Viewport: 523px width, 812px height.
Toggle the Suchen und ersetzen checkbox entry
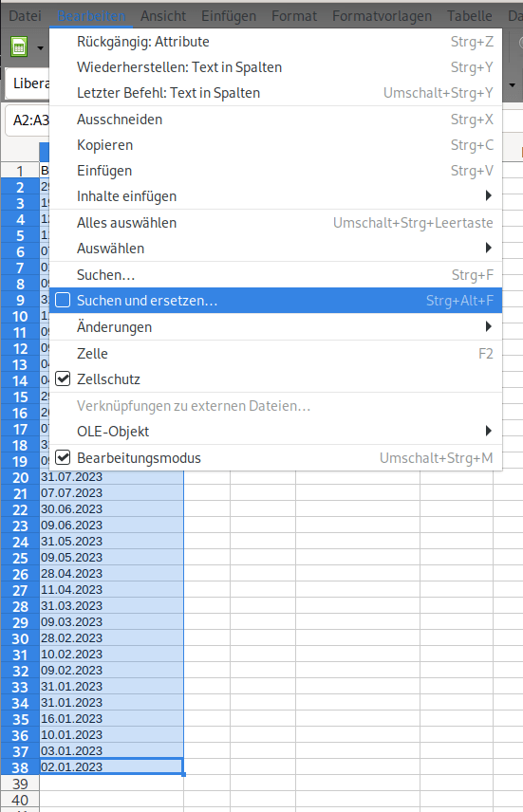coord(276,301)
